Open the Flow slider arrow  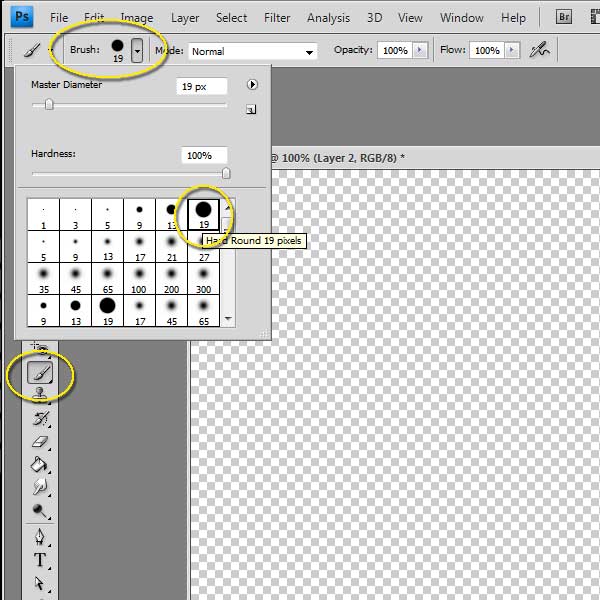[x=512, y=50]
